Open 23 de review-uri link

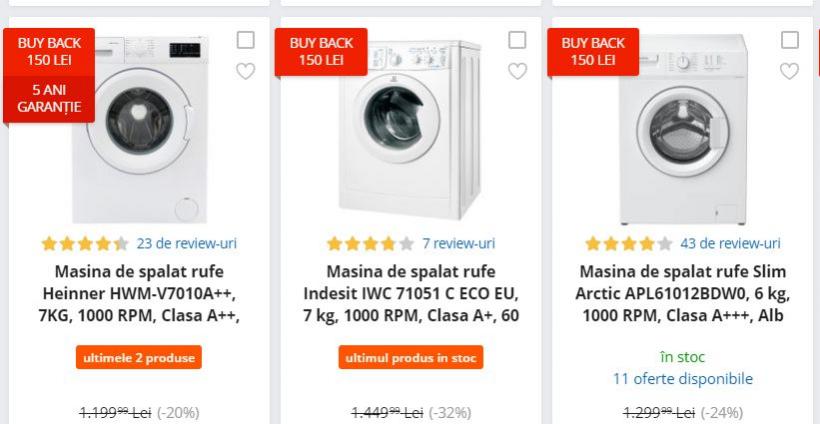(186, 243)
